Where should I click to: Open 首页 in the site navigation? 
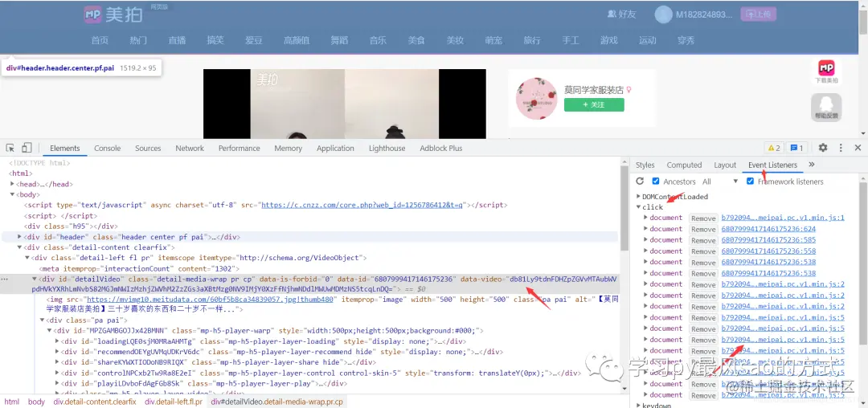point(100,40)
